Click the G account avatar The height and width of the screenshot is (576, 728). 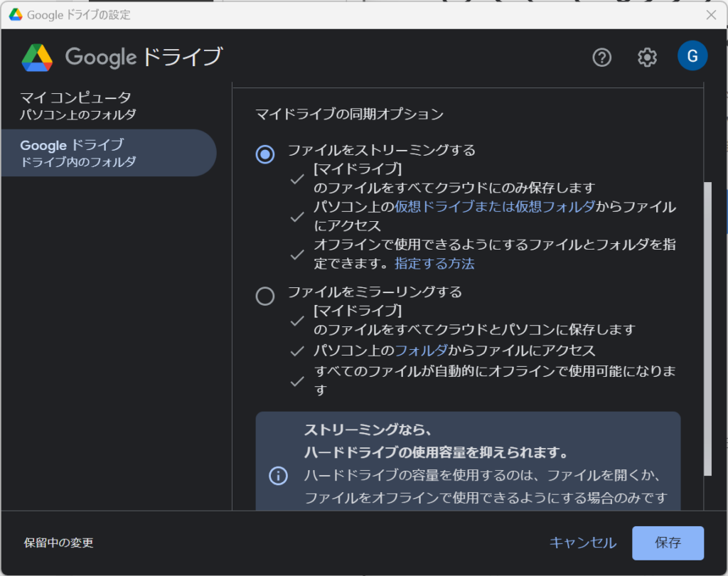[x=692, y=55]
